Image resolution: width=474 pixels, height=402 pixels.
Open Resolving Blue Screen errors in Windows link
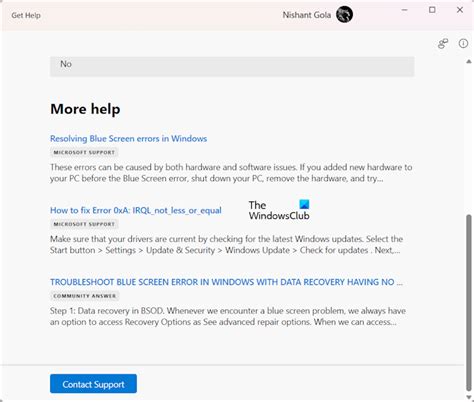128,138
